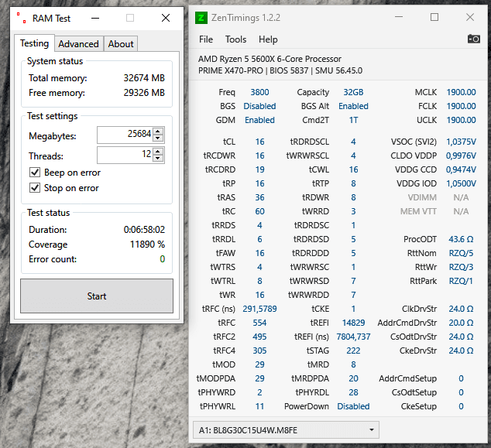Image resolution: width=491 pixels, height=448 pixels.
Task: Close the RAM Test window
Action: (x=166, y=18)
